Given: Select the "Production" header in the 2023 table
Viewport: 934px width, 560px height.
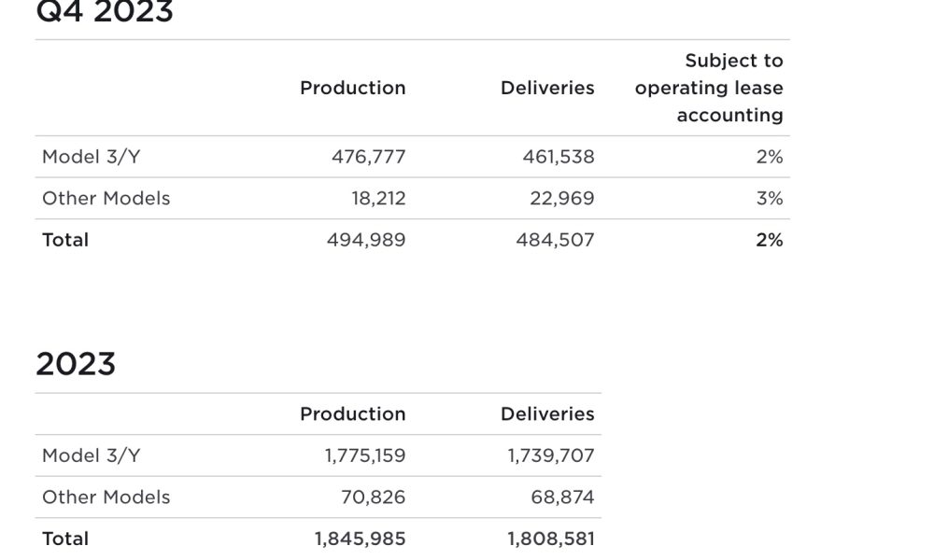Looking at the screenshot, I should [353, 414].
